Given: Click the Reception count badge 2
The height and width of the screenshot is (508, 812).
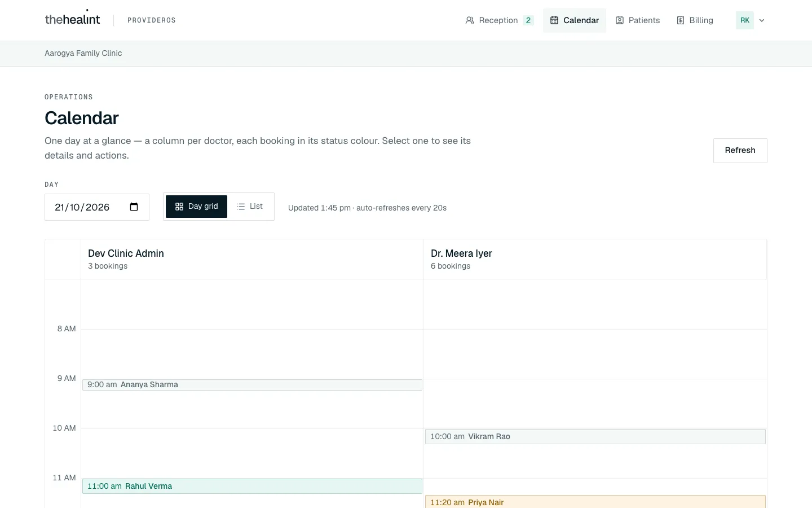Looking at the screenshot, I should click(x=528, y=20).
